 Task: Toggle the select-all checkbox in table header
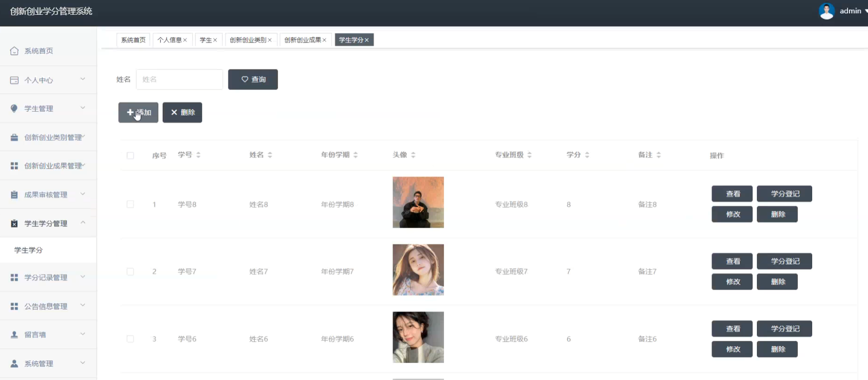point(130,156)
